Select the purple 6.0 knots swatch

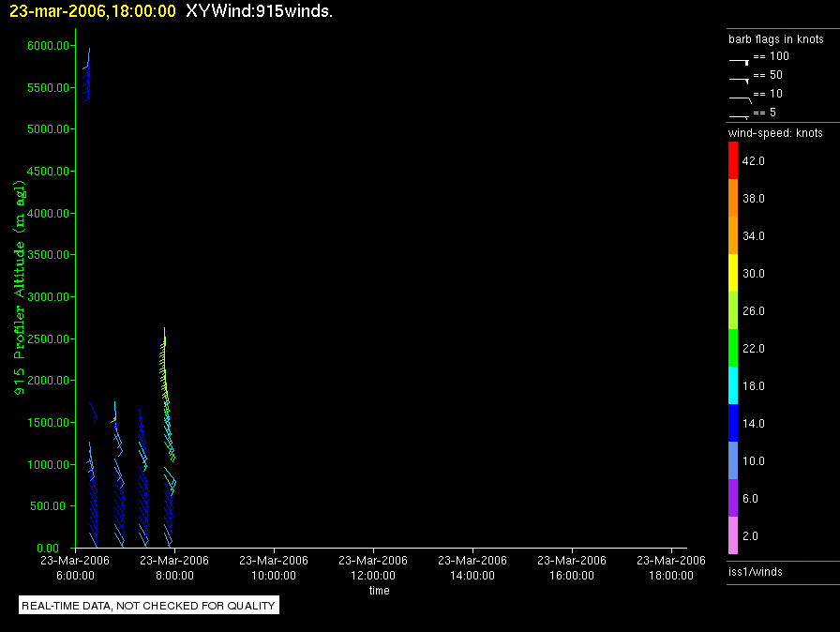tap(733, 498)
